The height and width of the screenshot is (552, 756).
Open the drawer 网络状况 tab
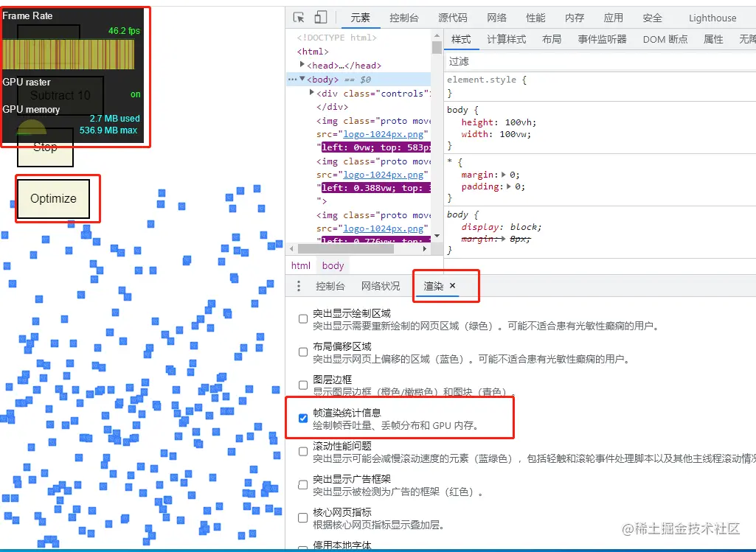(381, 286)
